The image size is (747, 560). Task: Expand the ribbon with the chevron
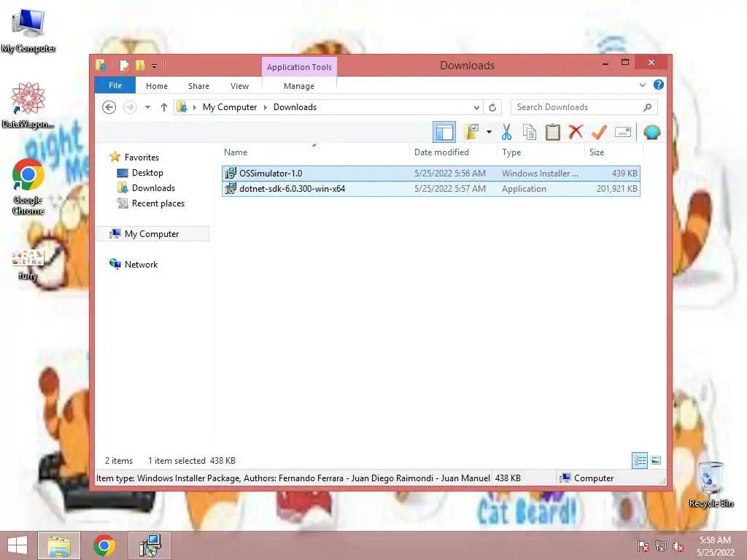coord(642,85)
